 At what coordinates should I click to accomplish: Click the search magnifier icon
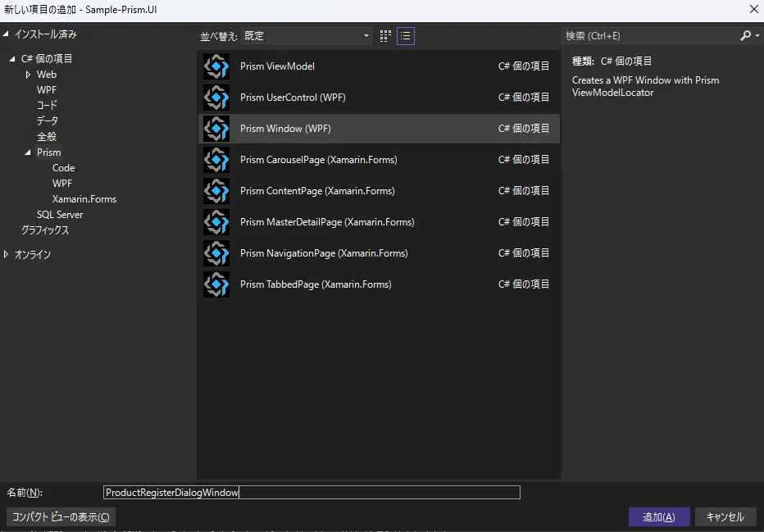[745, 35]
